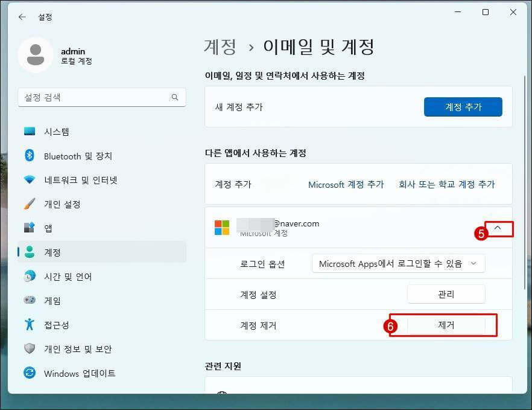The height and width of the screenshot is (410, 532).
Task: Click the 계정 제거 label
Action: click(x=258, y=325)
